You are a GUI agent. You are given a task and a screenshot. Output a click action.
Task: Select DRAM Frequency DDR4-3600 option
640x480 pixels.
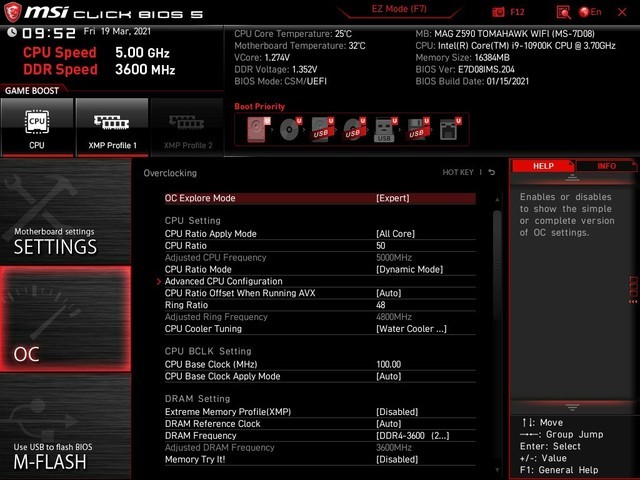pos(320,436)
